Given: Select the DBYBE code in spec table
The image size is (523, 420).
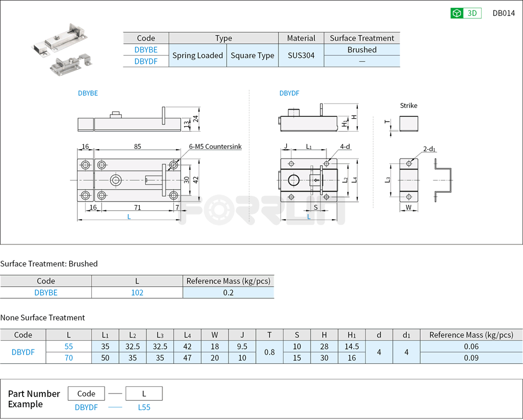Looking at the screenshot, I should (x=146, y=50).
